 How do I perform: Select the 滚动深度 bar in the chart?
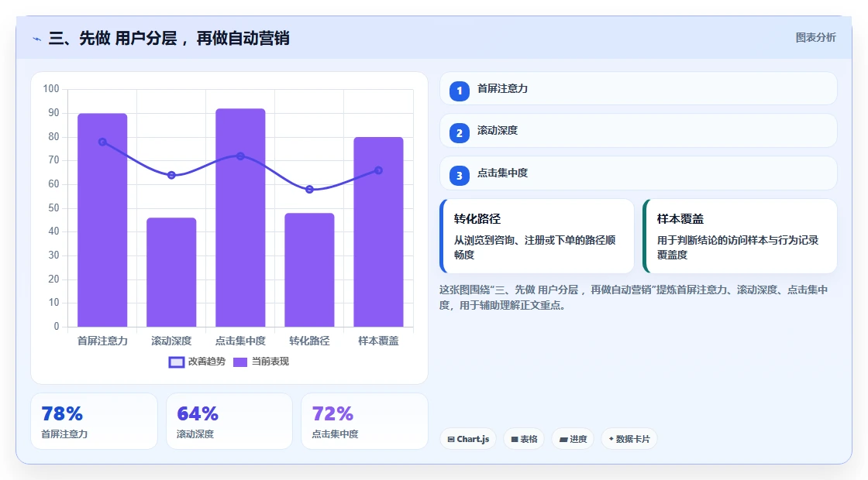171,272
